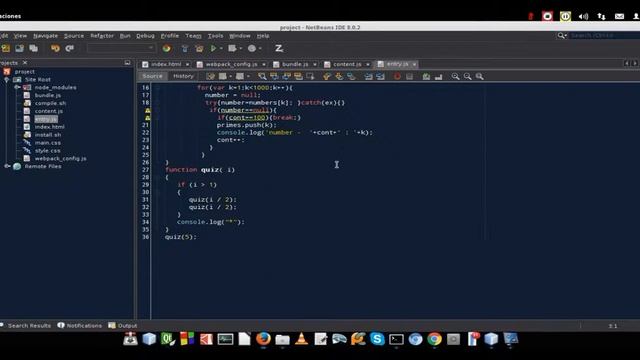Open the Run Project dropdown arrow
The image size is (640, 360).
coord(221,49)
